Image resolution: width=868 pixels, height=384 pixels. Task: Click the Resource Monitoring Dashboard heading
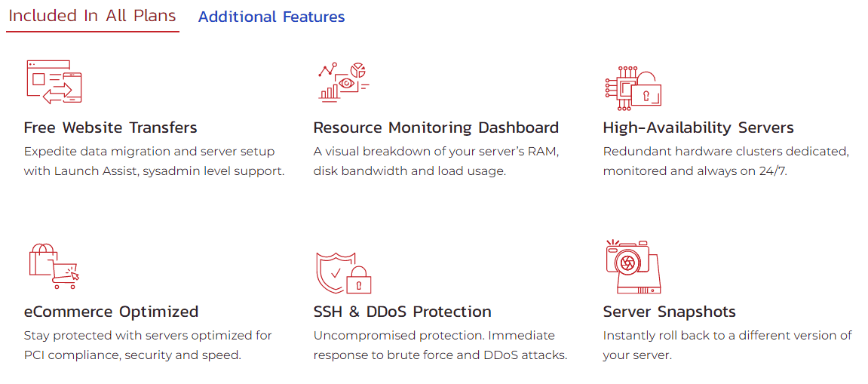[436, 127]
